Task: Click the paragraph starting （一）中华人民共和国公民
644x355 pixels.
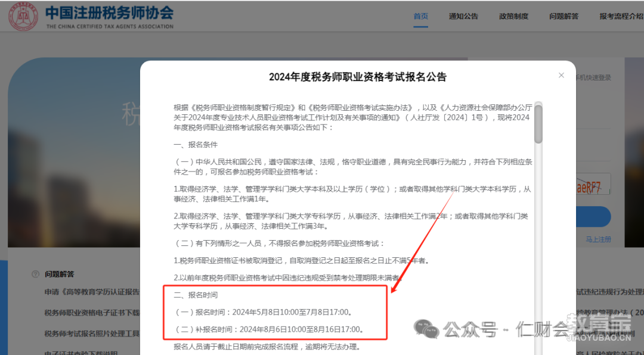Action: coord(353,167)
